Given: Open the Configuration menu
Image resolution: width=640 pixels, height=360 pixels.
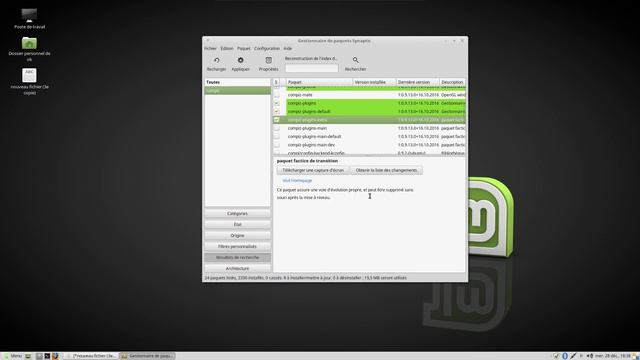Looking at the screenshot, I should click(267, 48).
